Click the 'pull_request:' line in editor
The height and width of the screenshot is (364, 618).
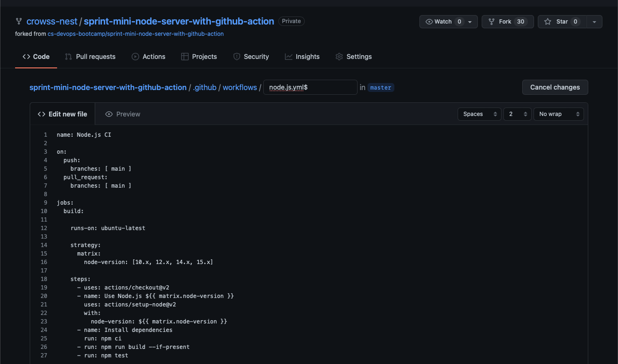(x=85, y=177)
